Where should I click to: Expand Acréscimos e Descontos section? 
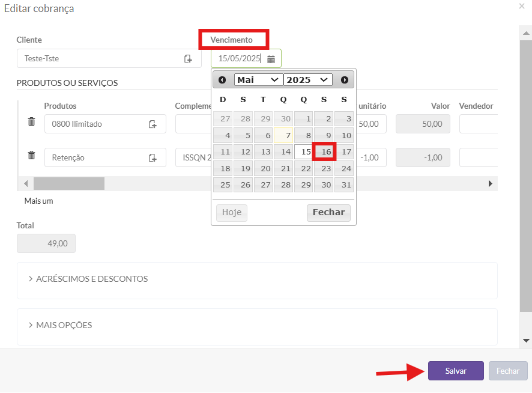[88, 279]
